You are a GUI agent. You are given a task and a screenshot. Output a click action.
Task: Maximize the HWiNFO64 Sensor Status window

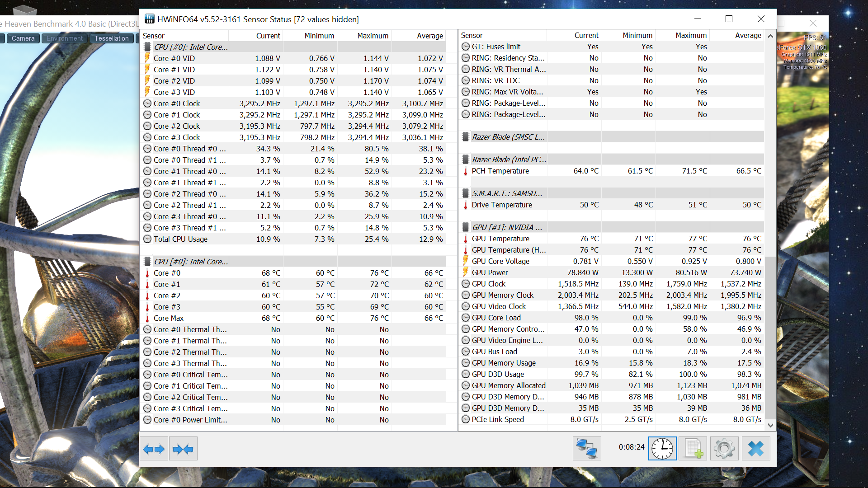[x=729, y=19]
